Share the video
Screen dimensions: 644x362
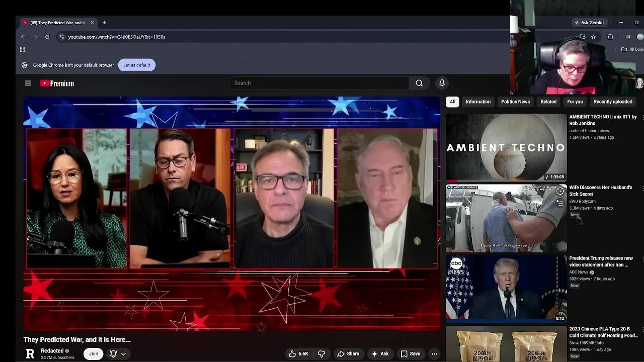pos(348,354)
